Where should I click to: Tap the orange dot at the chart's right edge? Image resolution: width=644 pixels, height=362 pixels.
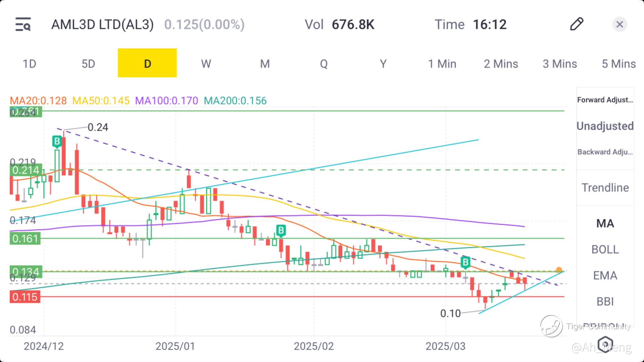point(559,270)
